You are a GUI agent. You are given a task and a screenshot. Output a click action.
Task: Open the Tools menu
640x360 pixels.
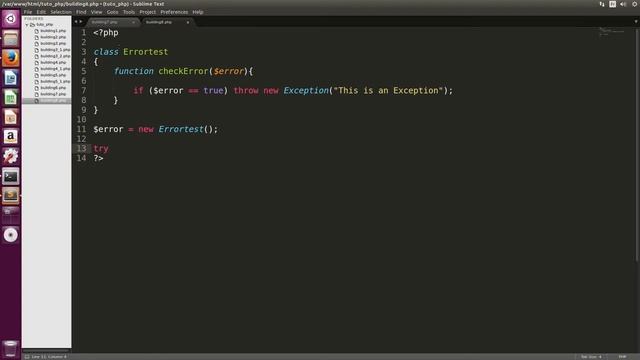tap(129, 12)
